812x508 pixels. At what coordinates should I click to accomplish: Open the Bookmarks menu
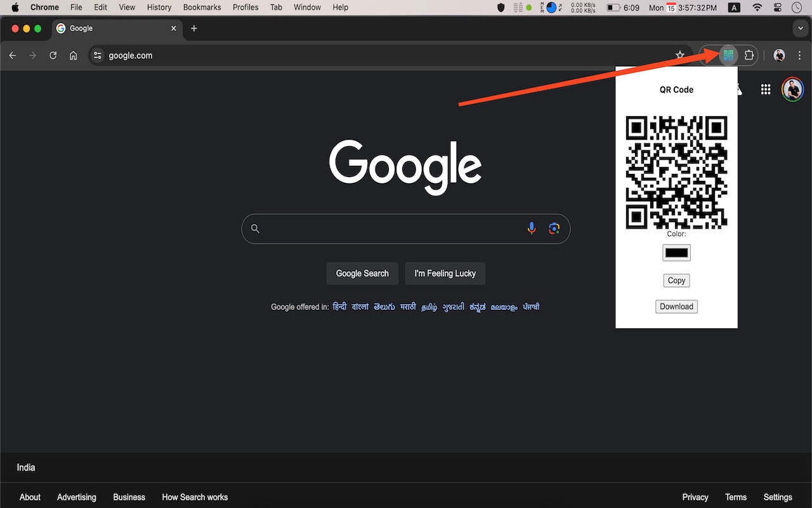(x=202, y=8)
